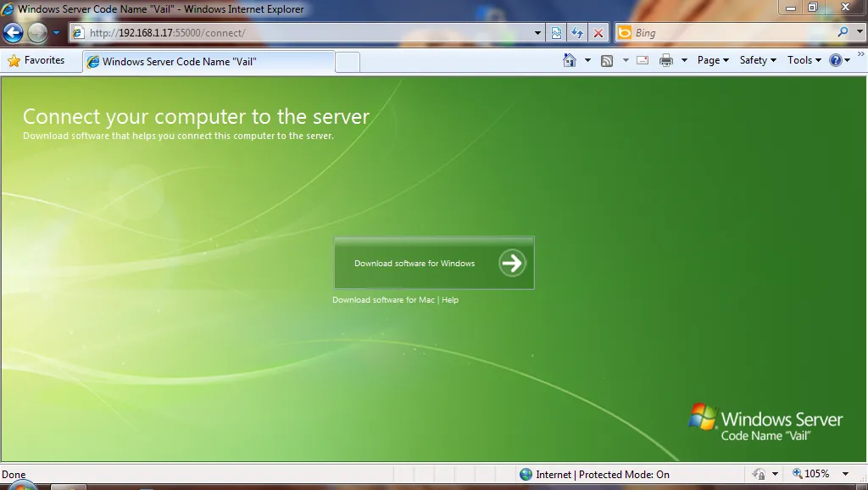
Task: Click the white arrow circle icon
Action: coord(512,263)
